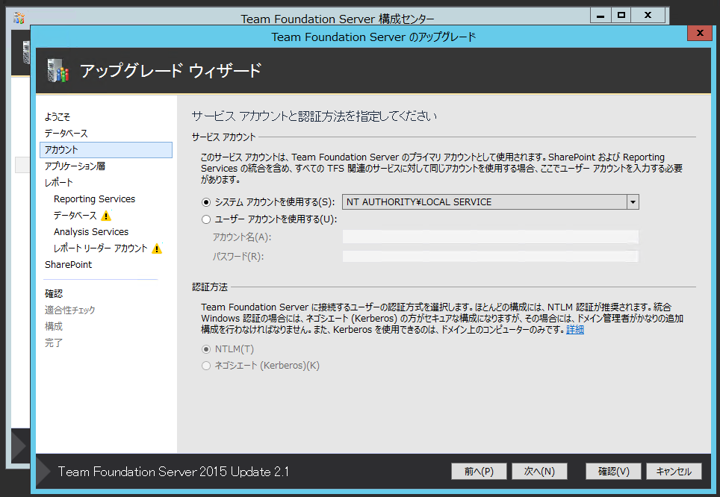Open アプリケーション層 step
This screenshot has height=497, width=720.
[x=75, y=166]
